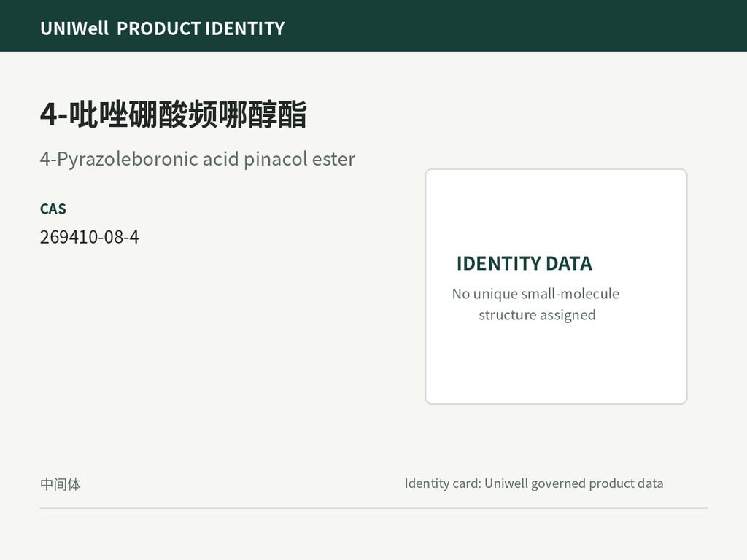
Task: Click the leading '4-' of the Chinese title
Action: click(x=54, y=114)
